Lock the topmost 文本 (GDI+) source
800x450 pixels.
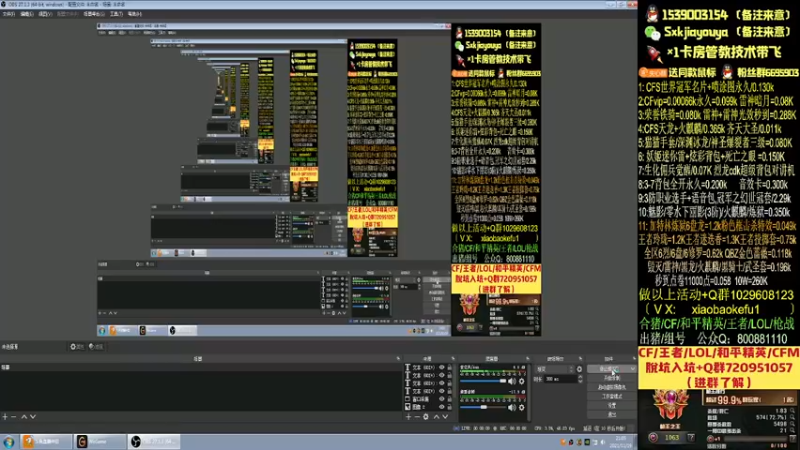(449, 367)
